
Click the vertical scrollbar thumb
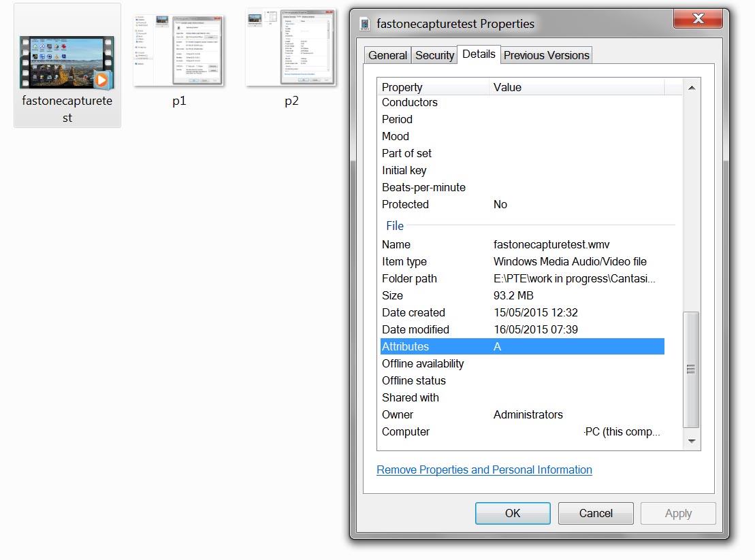coord(691,369)
